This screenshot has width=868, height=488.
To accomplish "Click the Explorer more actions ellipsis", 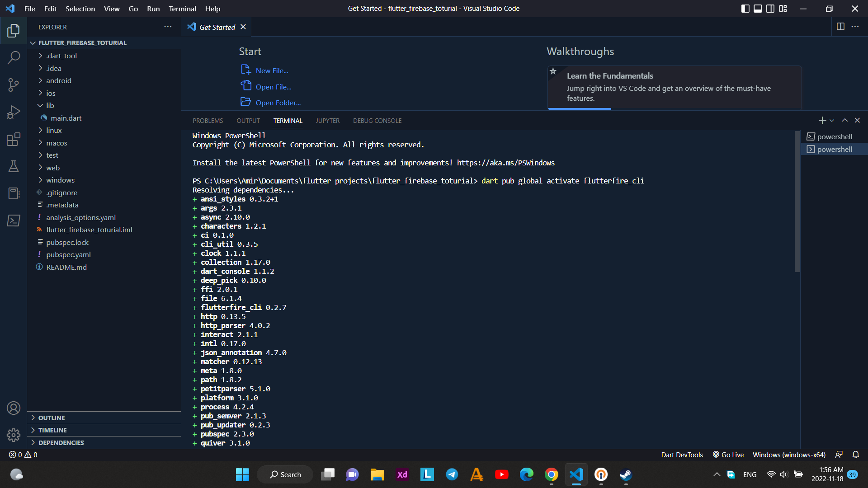I will tap(168, 27).
